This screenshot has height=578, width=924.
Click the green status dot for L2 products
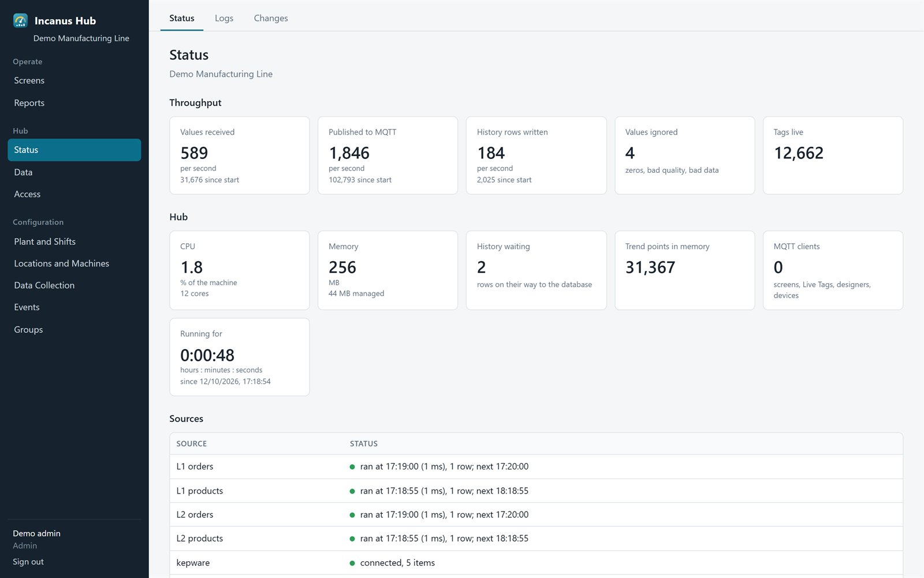pyautogui.click(x=352, y=539)
